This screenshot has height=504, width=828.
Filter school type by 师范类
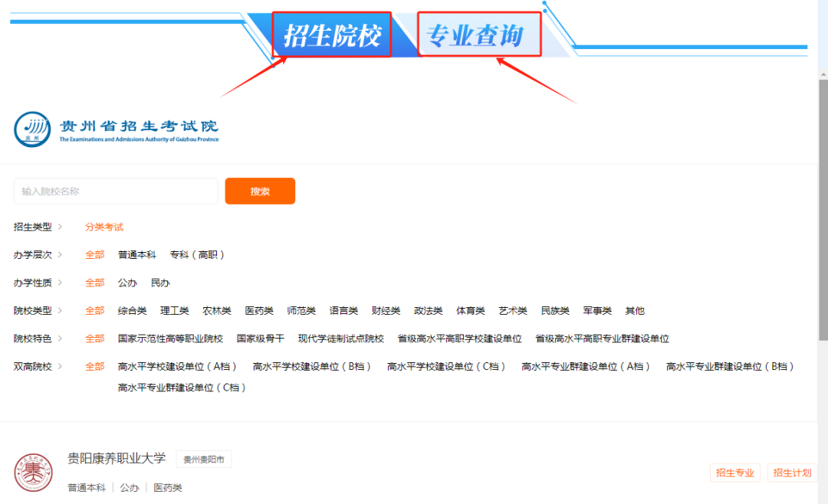tap(301, 310)
